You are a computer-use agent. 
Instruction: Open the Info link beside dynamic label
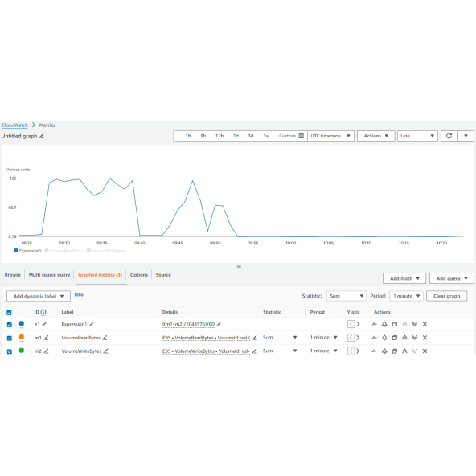79,294
